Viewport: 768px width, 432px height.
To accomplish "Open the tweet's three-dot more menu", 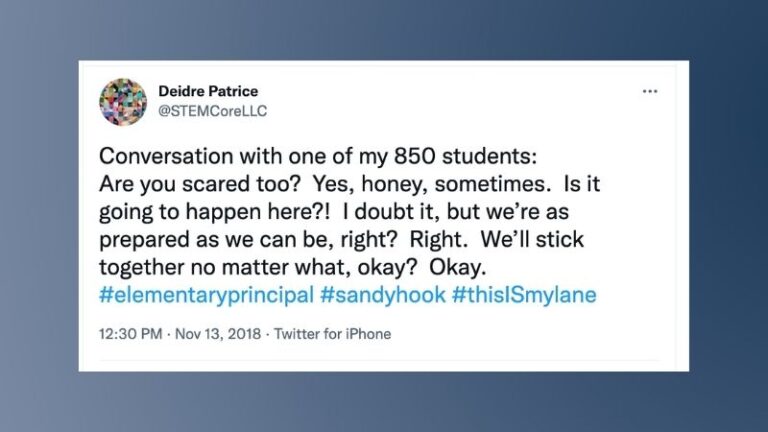I will [650, 91].
